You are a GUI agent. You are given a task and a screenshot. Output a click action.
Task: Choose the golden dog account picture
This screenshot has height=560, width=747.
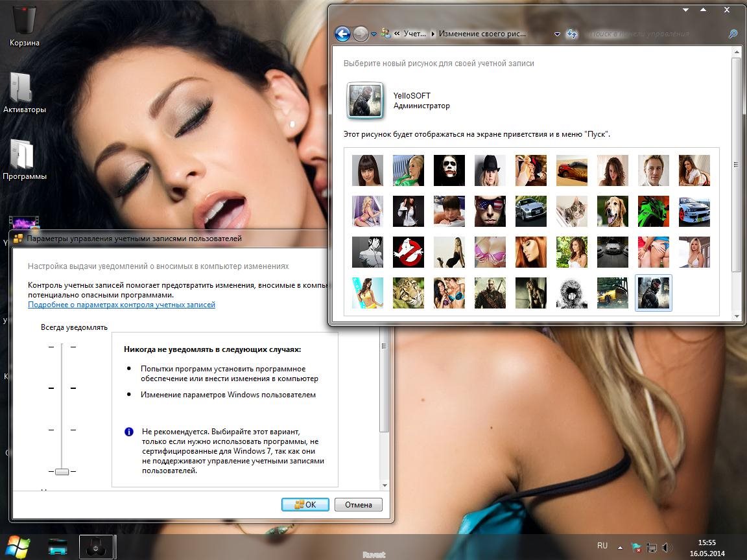coord(613,211)
